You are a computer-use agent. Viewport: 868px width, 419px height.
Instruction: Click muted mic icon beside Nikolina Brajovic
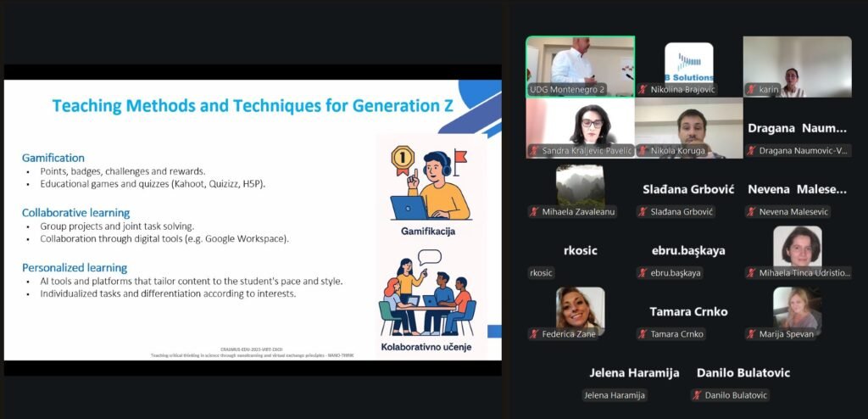click(643, 89)
